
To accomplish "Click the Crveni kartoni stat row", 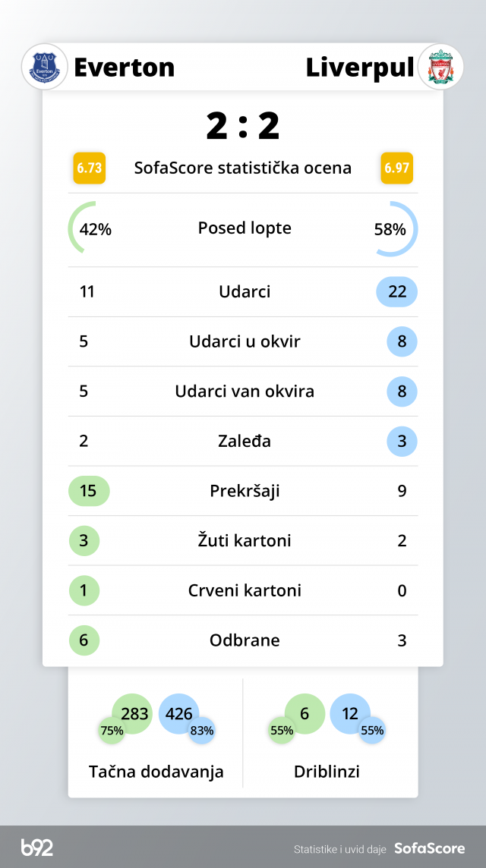I will (245, 590).
